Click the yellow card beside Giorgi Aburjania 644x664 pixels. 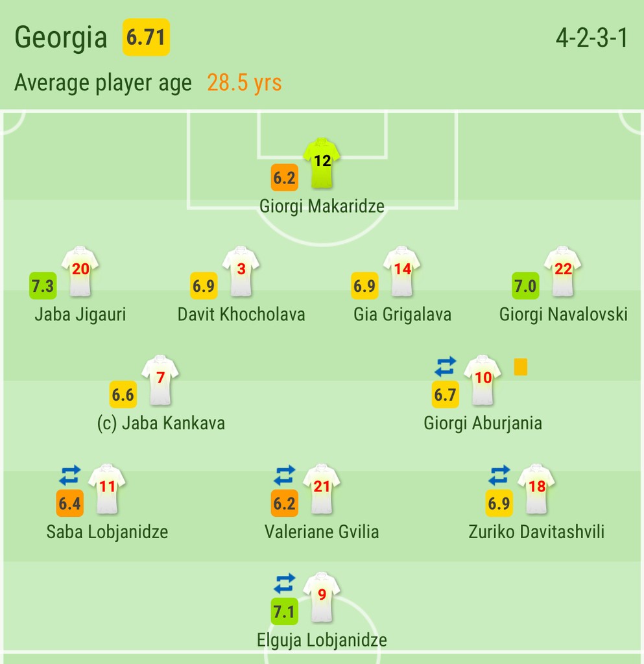pyautogui.click(x=520, y=367)
